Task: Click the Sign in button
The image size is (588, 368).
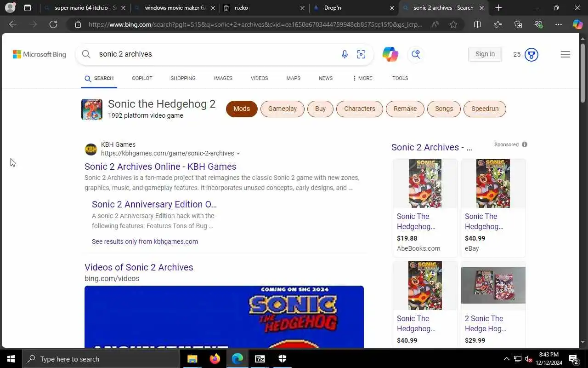Action: pyautogui.click(x=485, y=54)
